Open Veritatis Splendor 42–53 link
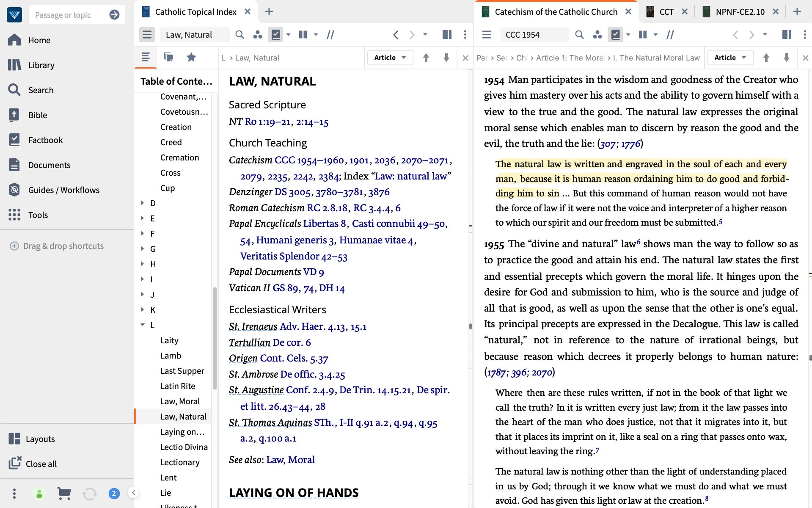 click(294, 257)
